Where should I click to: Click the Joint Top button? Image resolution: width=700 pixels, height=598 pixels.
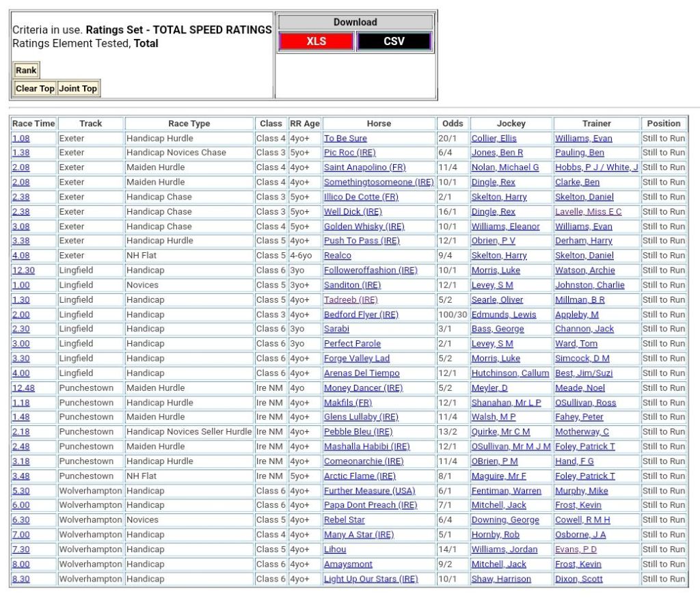click(78, 88)
